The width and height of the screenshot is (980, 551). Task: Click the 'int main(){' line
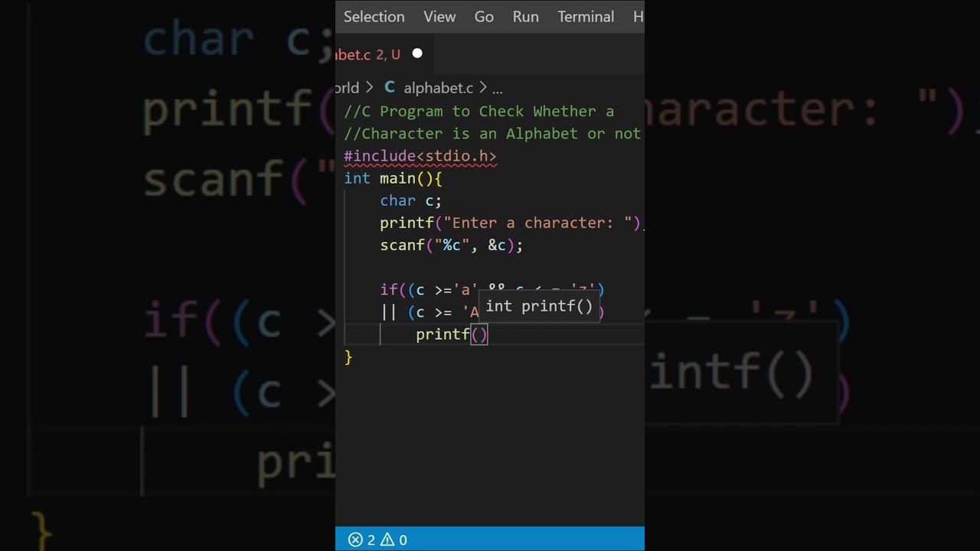[394, 178]
